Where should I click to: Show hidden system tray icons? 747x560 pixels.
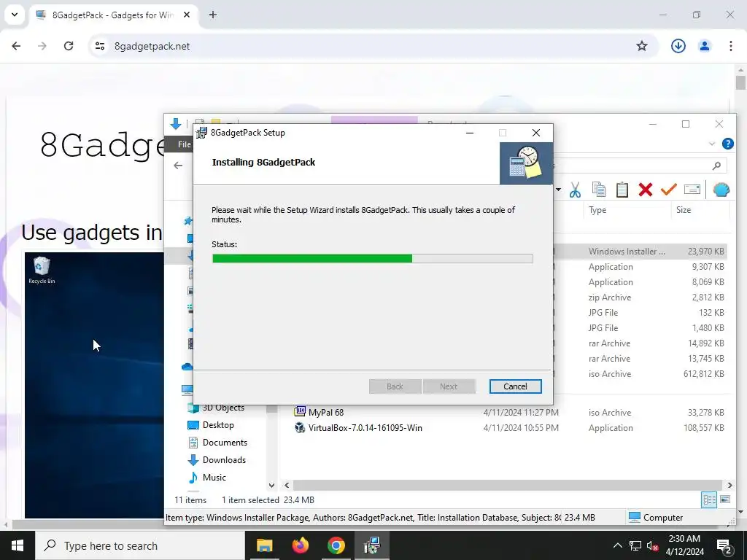617,545
